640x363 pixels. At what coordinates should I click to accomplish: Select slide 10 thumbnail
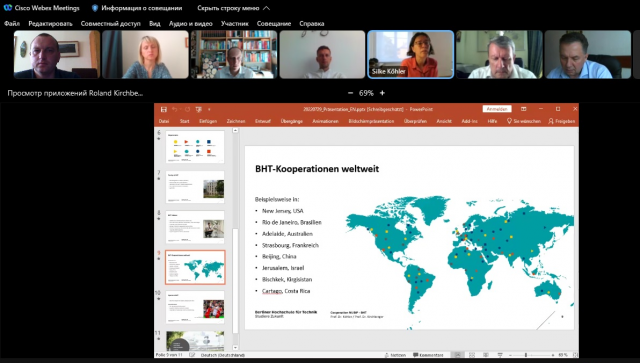click(195, 307)
